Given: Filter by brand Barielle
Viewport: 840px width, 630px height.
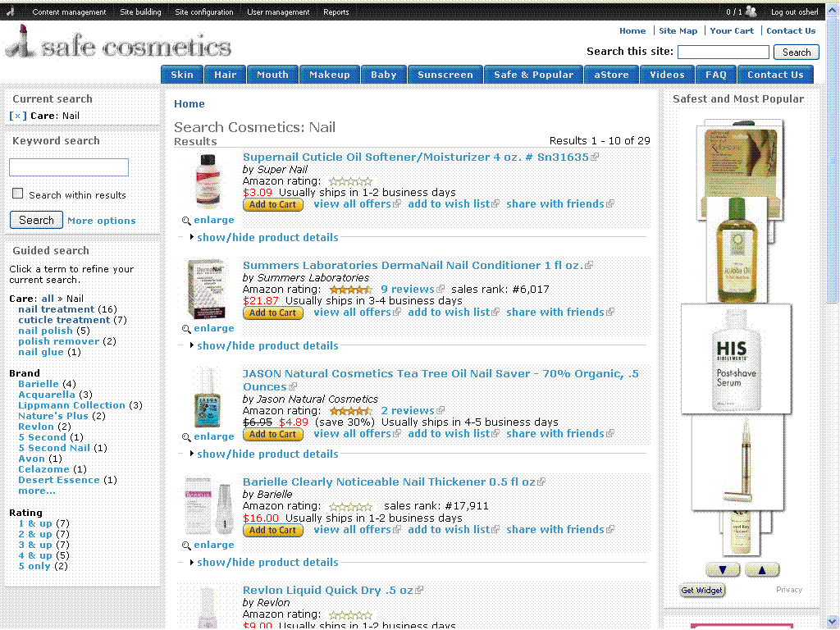Looking at the screenshot, I should [x=38, y=384].
